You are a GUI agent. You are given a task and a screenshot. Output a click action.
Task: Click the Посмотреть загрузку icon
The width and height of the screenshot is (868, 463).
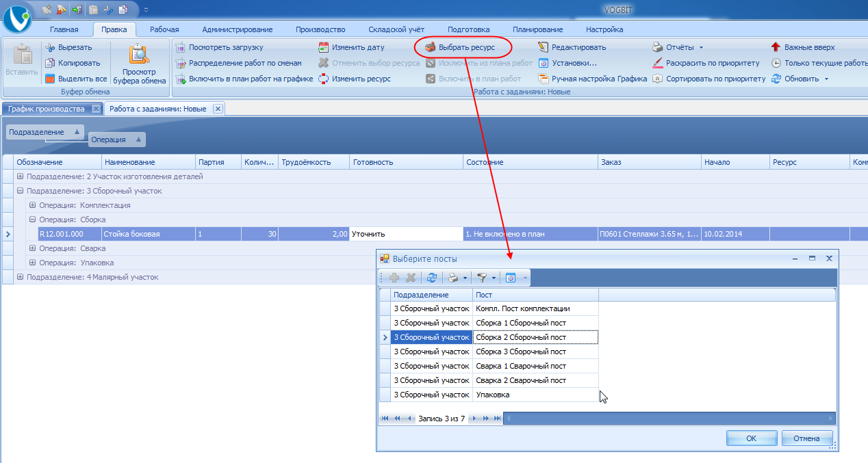point(181,47)
